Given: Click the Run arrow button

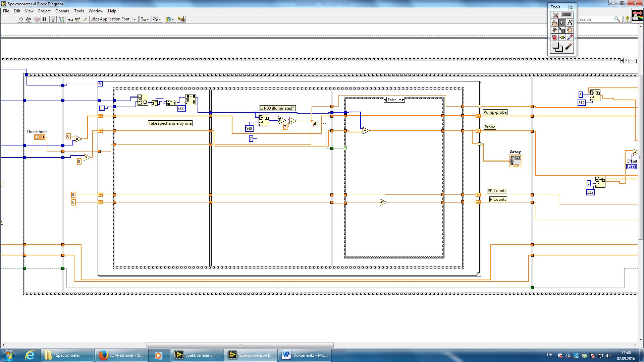Looking at the screenshot, I should pos(21,19).
